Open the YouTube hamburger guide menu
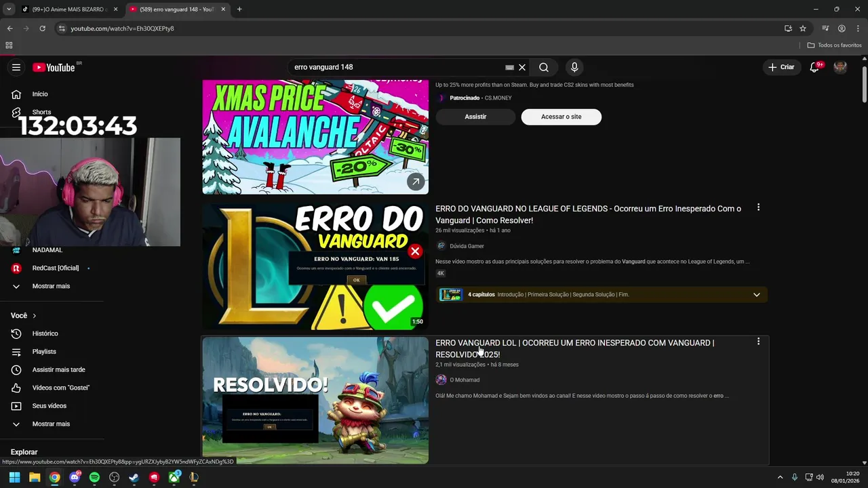This screenshot has height=488, width=868. 16,67
